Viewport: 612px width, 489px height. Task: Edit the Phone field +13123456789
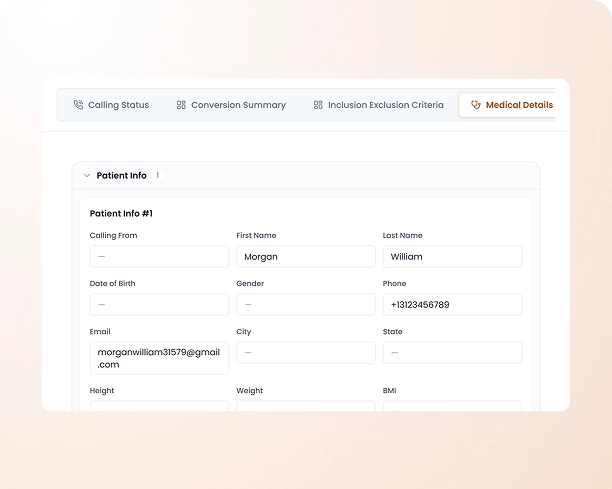click(x=452, y=304)
